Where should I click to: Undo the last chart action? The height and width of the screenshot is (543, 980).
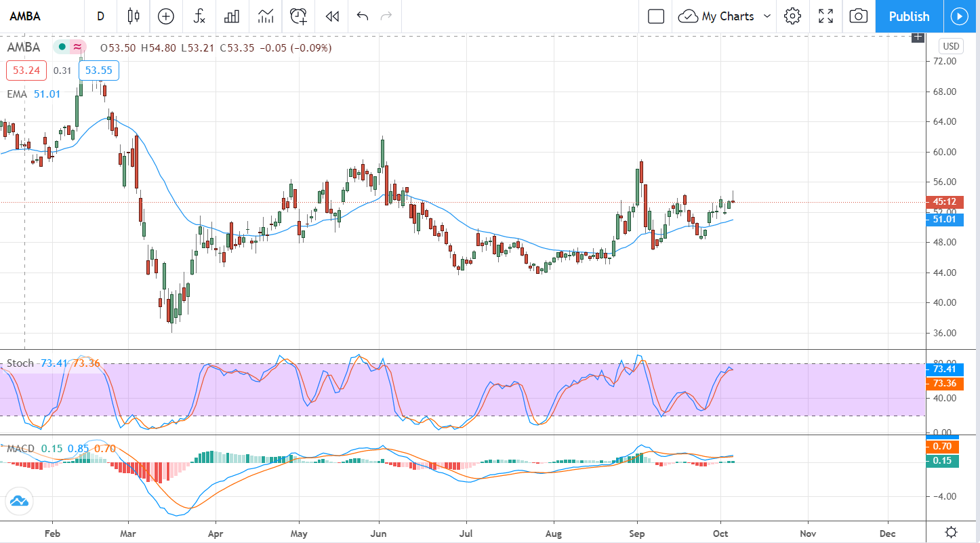tap(363, 16)
